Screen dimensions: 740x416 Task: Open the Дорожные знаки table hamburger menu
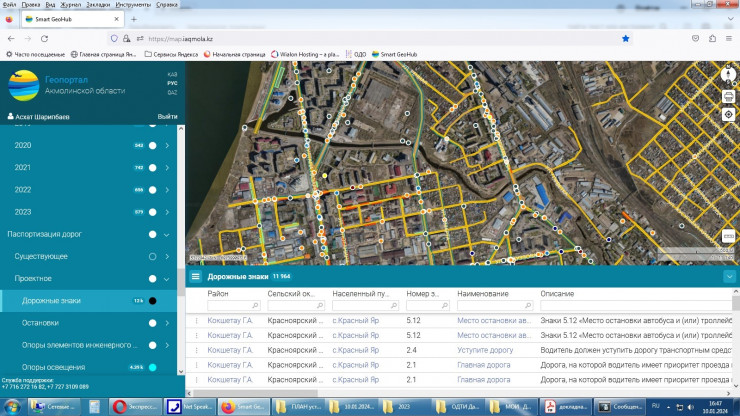coord(196,276)
